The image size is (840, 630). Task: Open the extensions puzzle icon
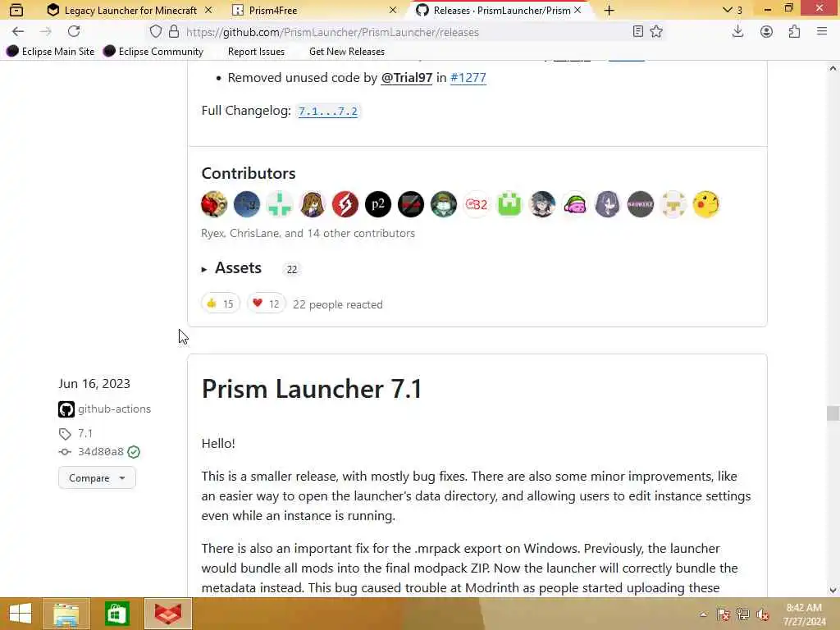794,32
